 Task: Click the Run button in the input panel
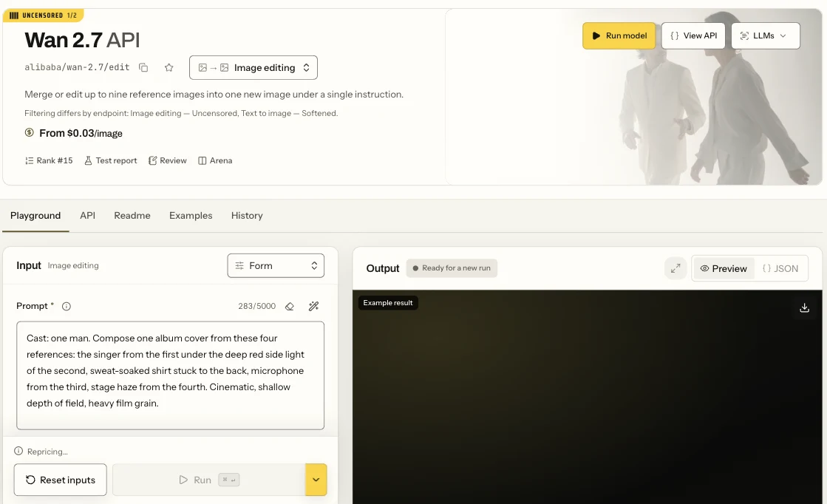pos(209,480)
